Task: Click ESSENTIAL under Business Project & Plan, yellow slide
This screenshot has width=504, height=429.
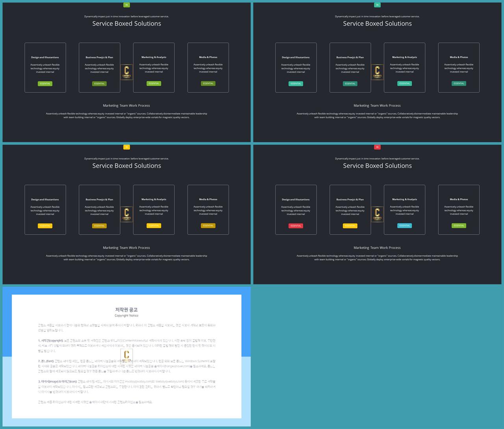Action: (99, 226)
